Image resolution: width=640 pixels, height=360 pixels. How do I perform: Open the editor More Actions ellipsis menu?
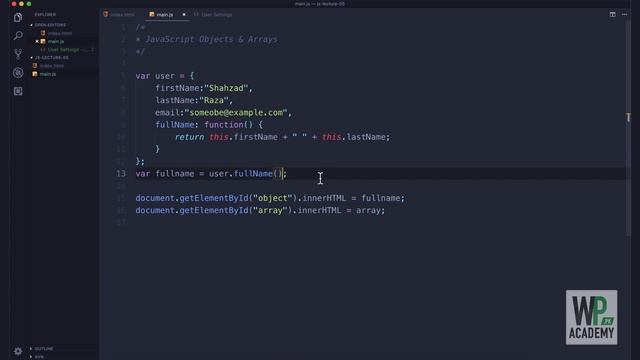click(624, 14)
